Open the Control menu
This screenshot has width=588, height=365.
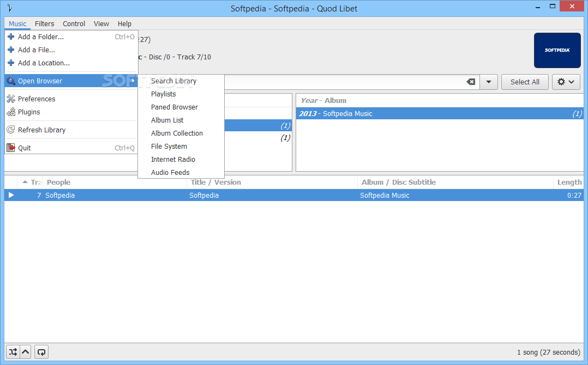(74, 23)
